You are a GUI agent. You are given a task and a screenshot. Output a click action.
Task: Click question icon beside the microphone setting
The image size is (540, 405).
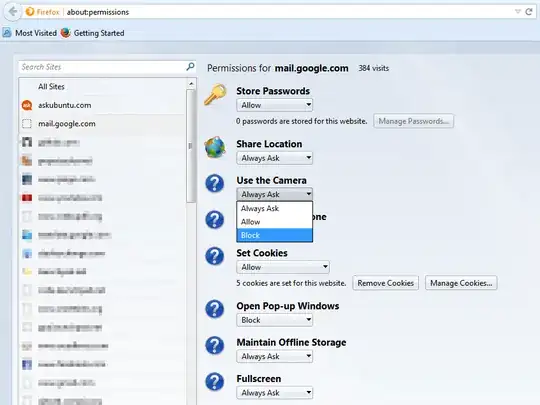(215, 220)
